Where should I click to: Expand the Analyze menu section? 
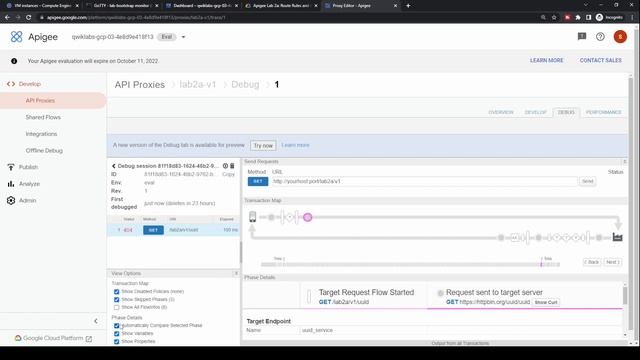point(29,184)
